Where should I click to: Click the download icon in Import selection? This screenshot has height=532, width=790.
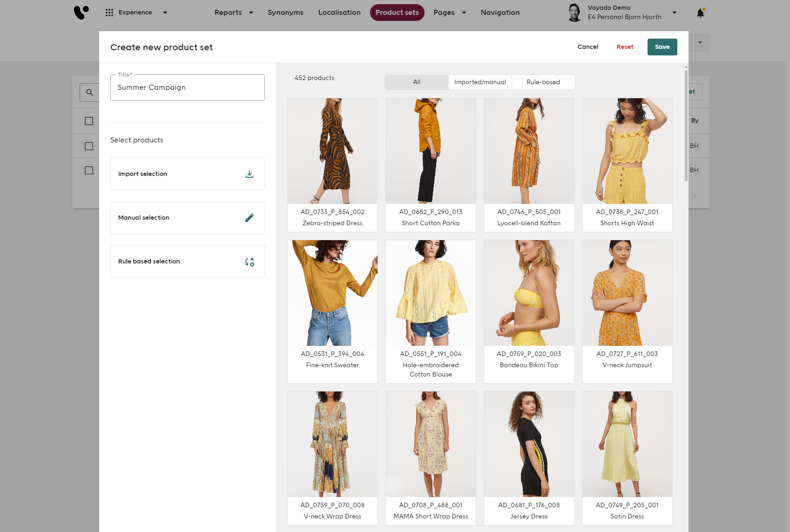tap(250, 174)
